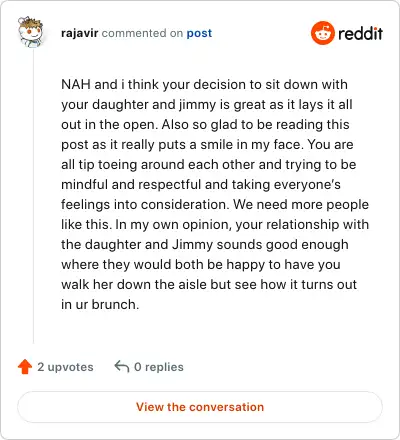Click the word "NAH" starting the comment
This screenshot has width=400, height=440.
[76, 84]
